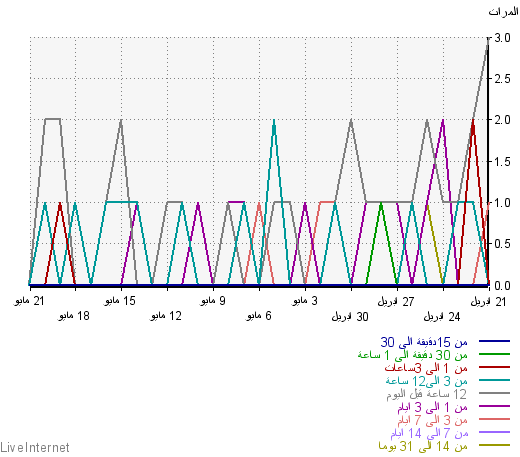The width and height of the screenshot is (520, 457).
Task: Click the light violet legend line swatch
Action: pyautogui.click(x=494, y=432)
